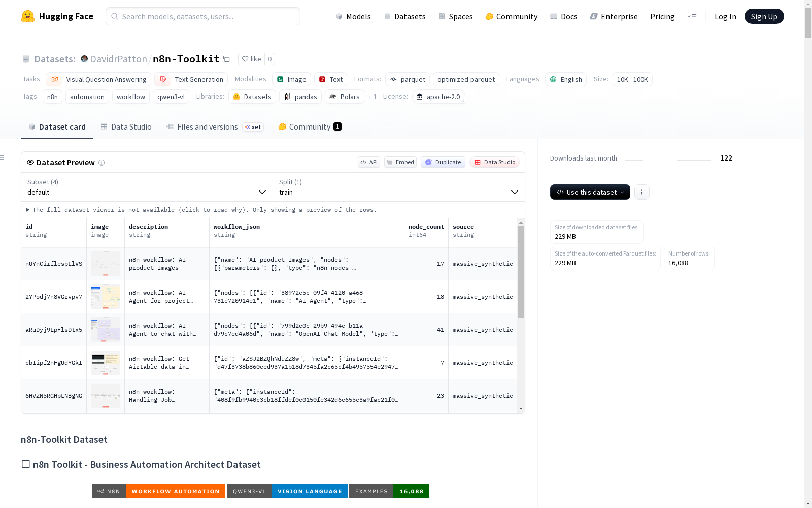Viewport: 812px width, 508px height.
Task: Click the parquet format tag
Action: coord(408,79)
